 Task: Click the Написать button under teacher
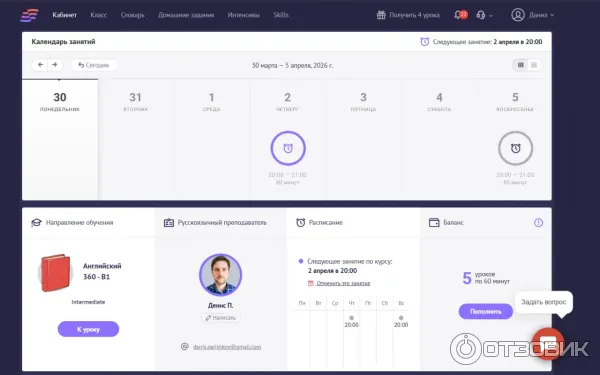click(220, 318)
